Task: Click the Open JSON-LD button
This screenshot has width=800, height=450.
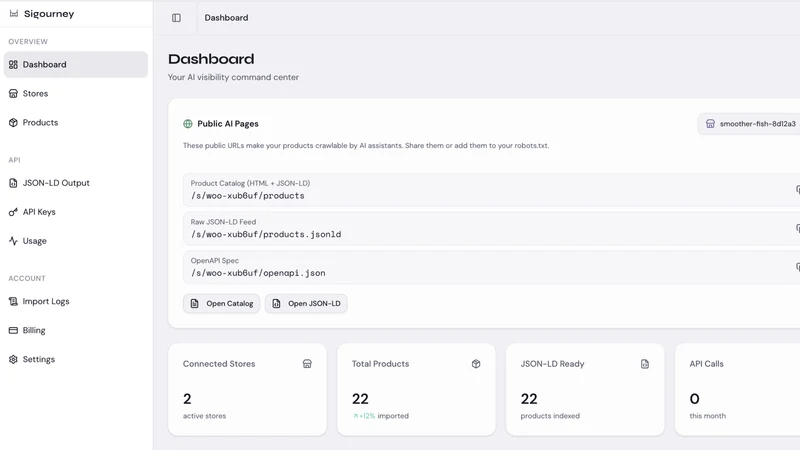Action: (x=306, y=304)
